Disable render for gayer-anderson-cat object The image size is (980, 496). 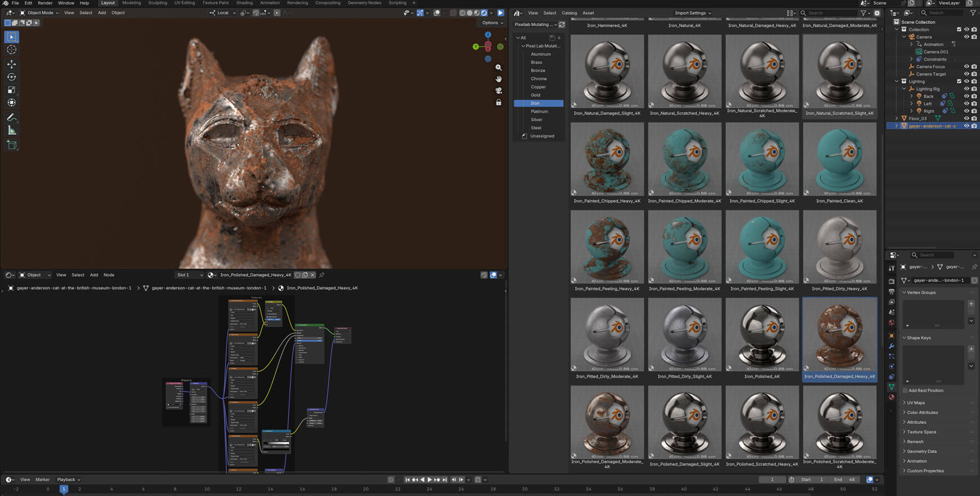click(x=974, y=126)
